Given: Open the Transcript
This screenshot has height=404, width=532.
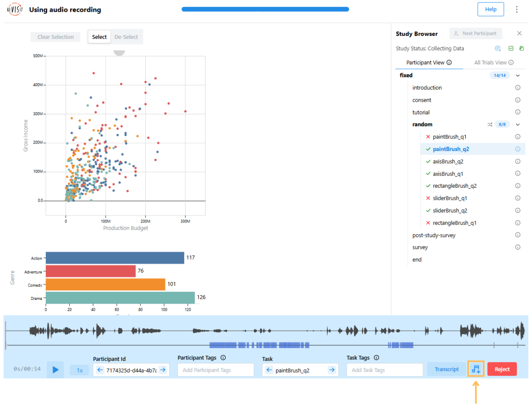Looking at the screenshot, I should tap(446, 369).
